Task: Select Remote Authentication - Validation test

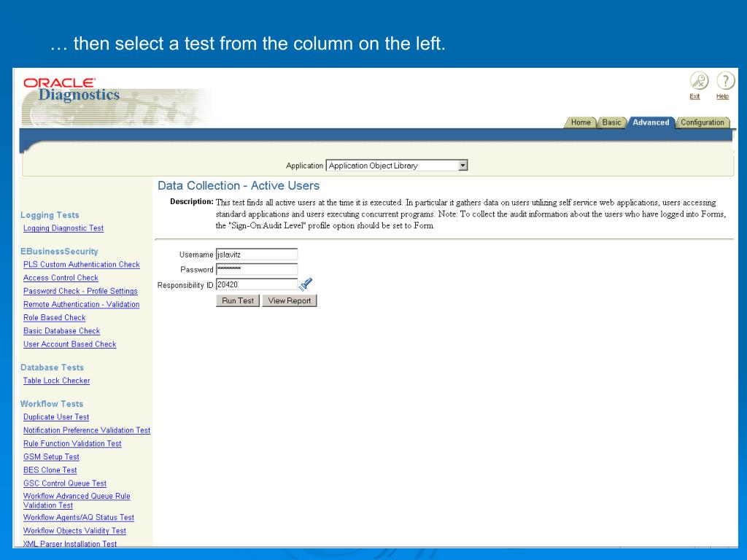Action: click(x=82, y=304)
